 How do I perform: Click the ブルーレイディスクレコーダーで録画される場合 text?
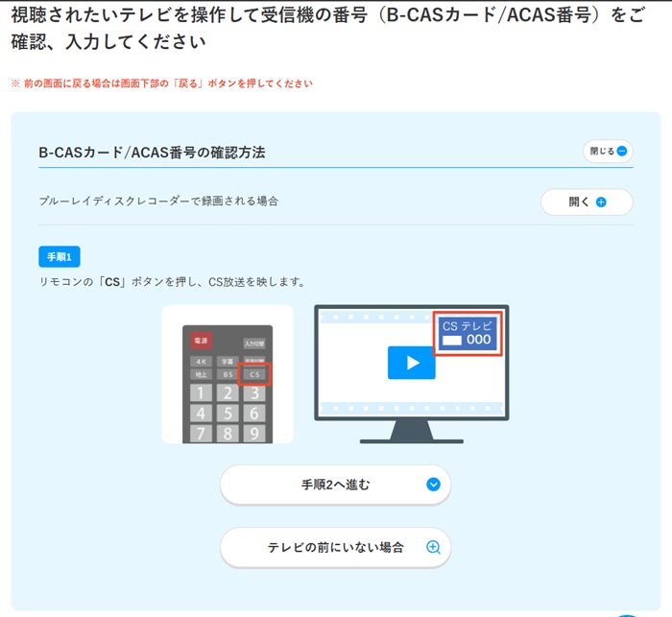[158, 202]
